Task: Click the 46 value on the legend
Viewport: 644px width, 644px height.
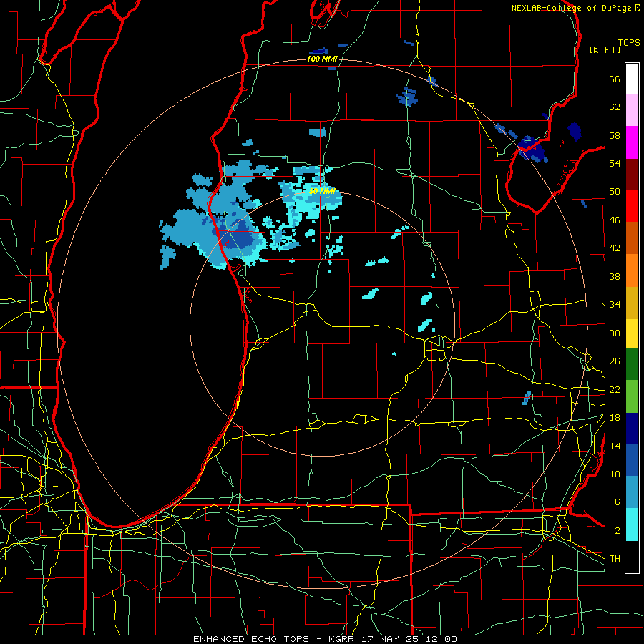Action: tap(615, 220)
